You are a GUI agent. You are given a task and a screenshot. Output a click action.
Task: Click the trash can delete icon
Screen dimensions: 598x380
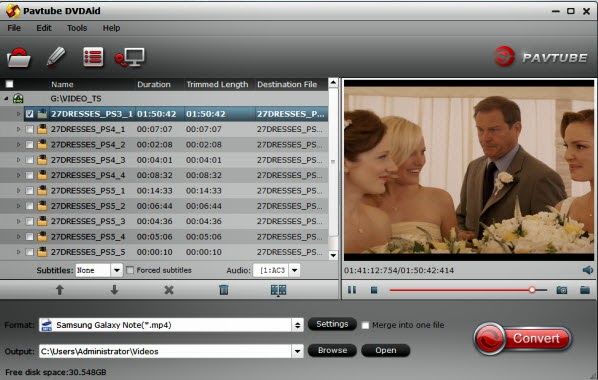click(224, 290)
